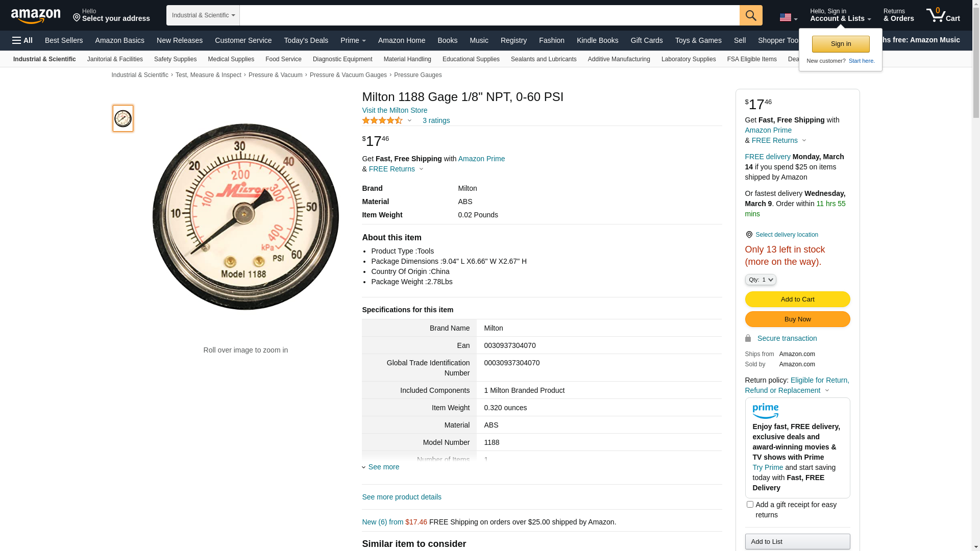Select the gauge product thumbnail
This screenshot has width=980, height=551.
click(123, 118)
